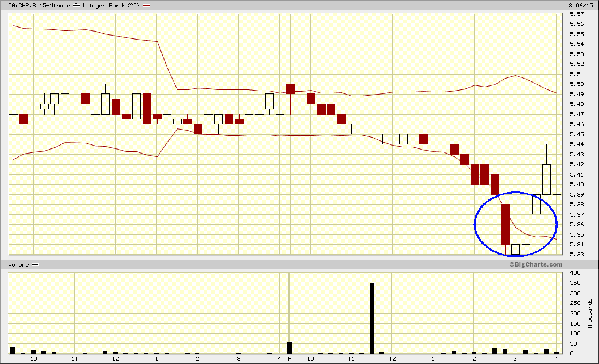Click the 5.46 price axis label
Viewport: 599px width, 364px height.
[577, 124]
